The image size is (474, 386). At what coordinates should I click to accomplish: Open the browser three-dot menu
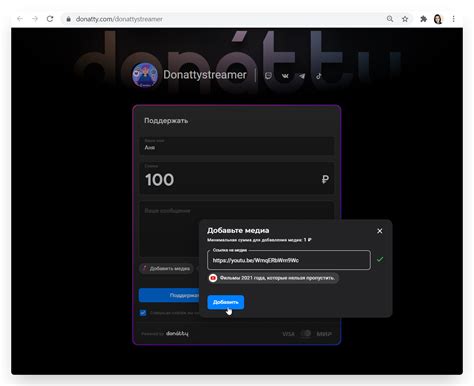(x=453, y=19)
